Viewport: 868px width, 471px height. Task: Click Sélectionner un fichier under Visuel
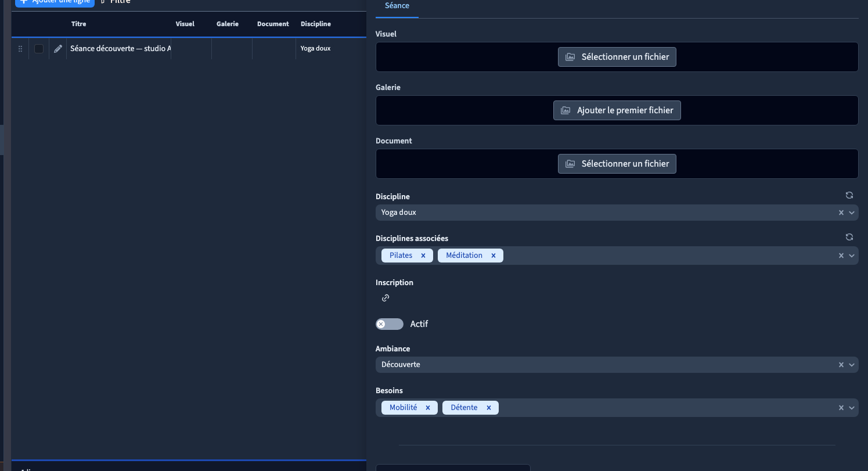click(617, 57)
